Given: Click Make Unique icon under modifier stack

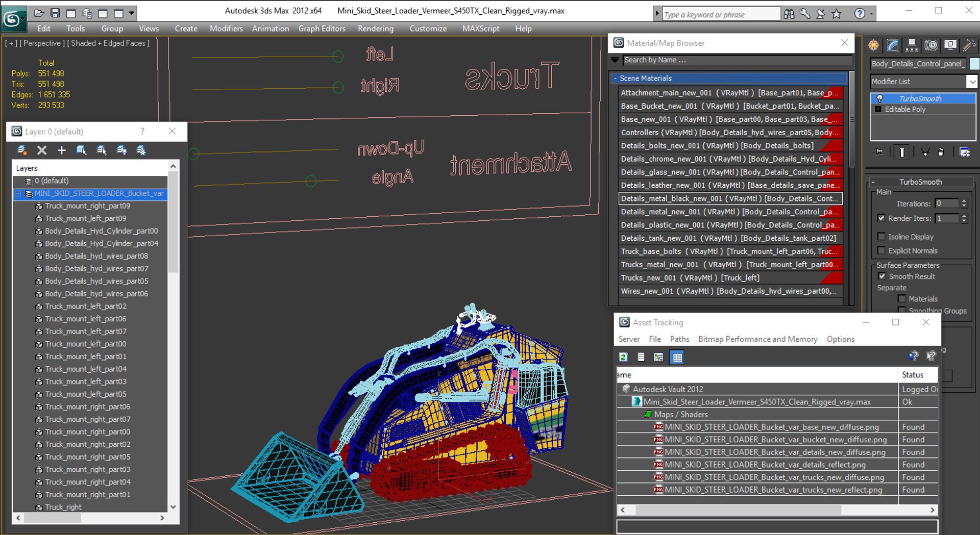Looking at the screenshot, I should [x=925, y=152].
